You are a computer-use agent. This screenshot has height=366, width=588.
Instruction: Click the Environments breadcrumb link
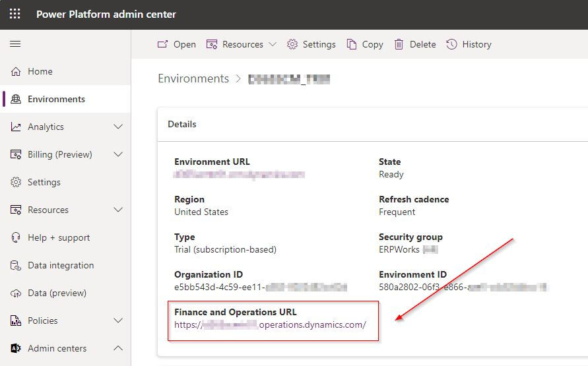click(193, 78)
